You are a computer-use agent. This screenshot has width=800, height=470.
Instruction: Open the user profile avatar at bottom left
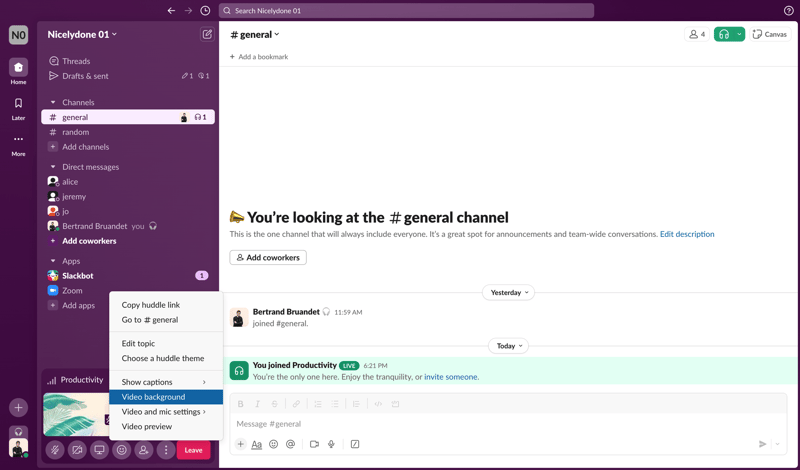18,448
